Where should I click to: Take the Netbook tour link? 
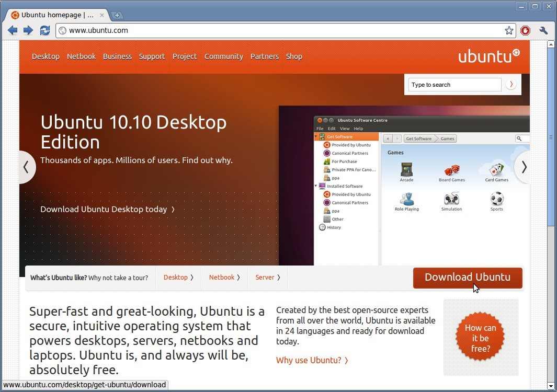click(224, 278)
